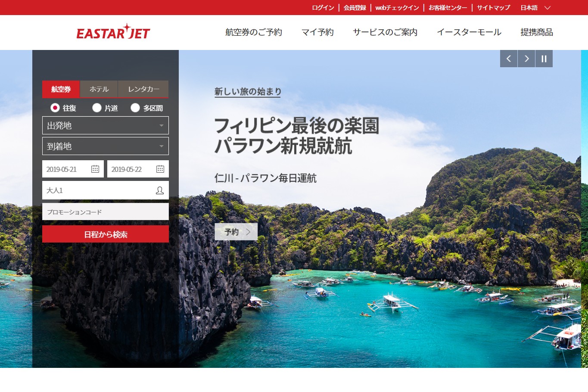The width and height of the screenshot is (588, 392).
Task: Open the departure date calendar icon
Action: 95,169
